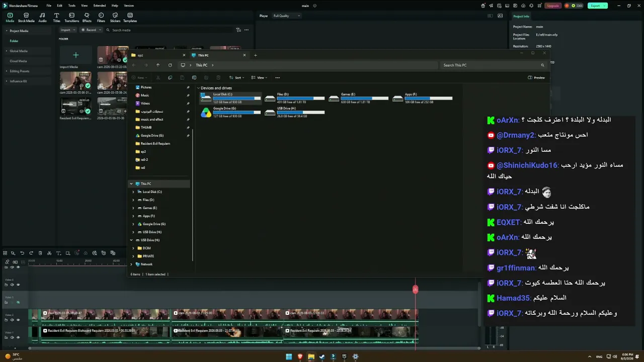
Task: Expand the DCIM folder in the tree
Action: 133,248
